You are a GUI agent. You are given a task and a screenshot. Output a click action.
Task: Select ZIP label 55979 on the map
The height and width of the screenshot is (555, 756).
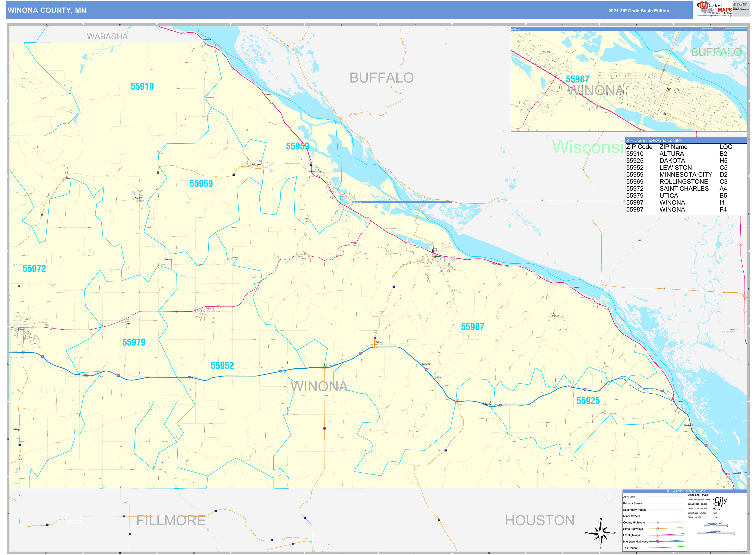[134, 342]
